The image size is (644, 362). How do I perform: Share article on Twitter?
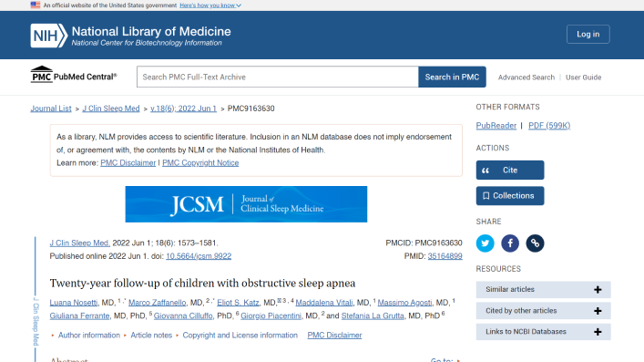click(x=486, y=243)
